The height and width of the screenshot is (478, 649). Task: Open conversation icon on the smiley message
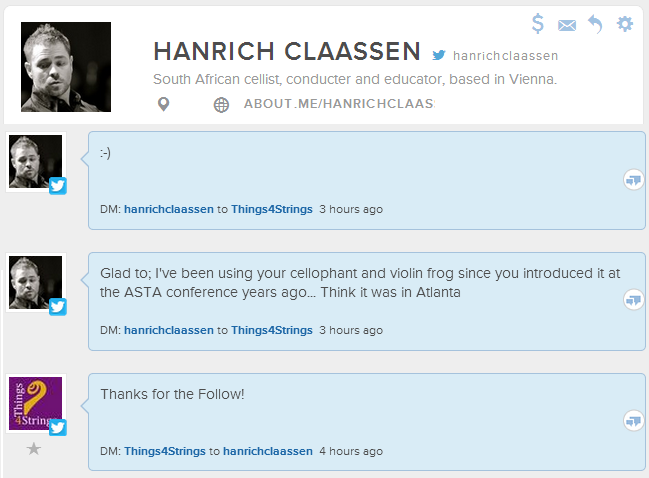point(632,180)
